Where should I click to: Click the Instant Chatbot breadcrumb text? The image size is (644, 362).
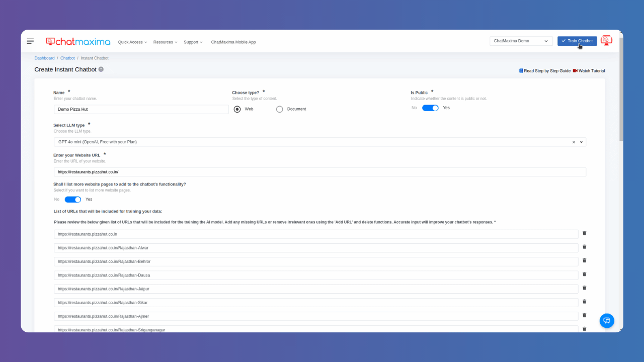pyautogui.click(x=95, y=58)
